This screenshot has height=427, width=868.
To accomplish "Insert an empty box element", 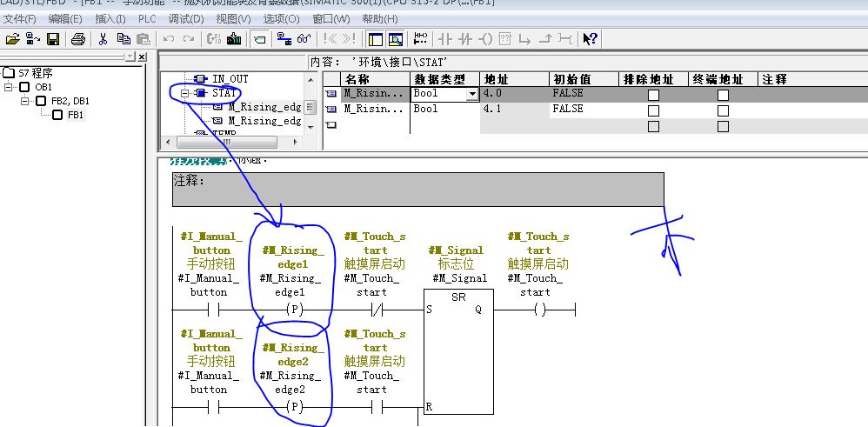I will 504,39.
